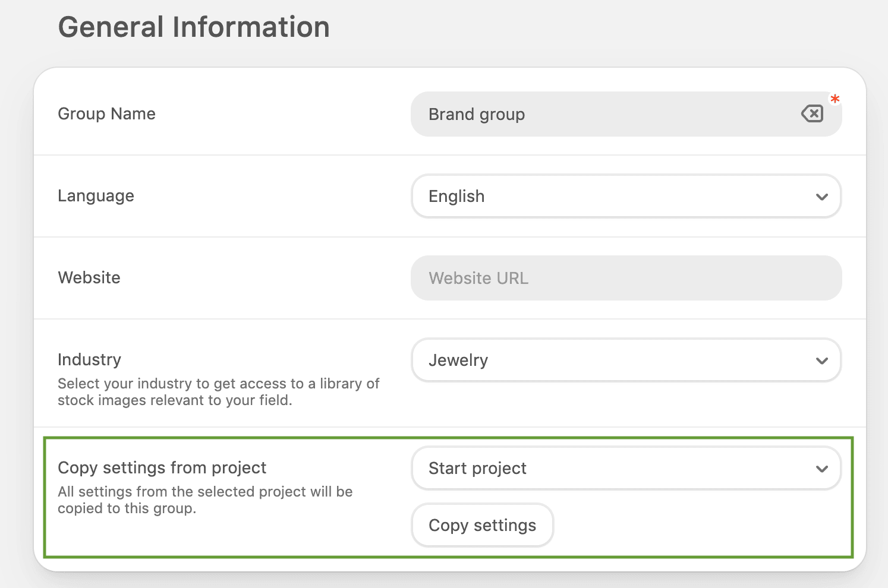Click the Language label
This screenshot has width=888, height=588.
pyautogui.click(x=96, y=195)
